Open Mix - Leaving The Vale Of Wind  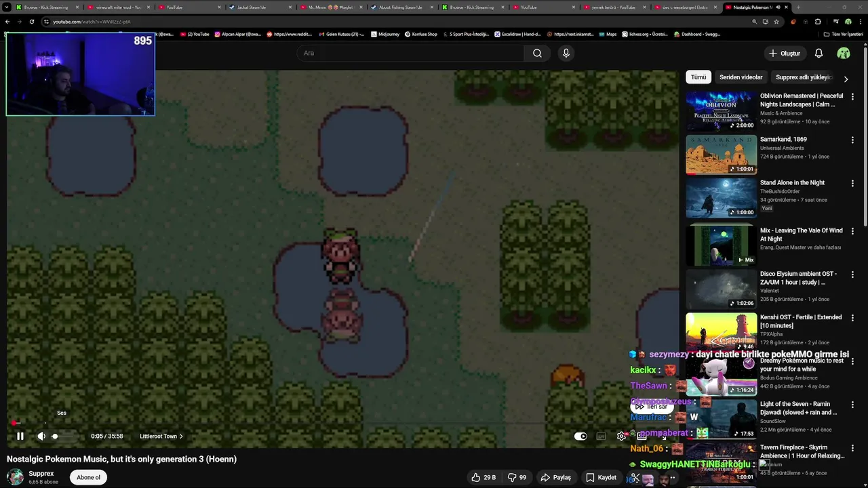[x=721, y=245]
